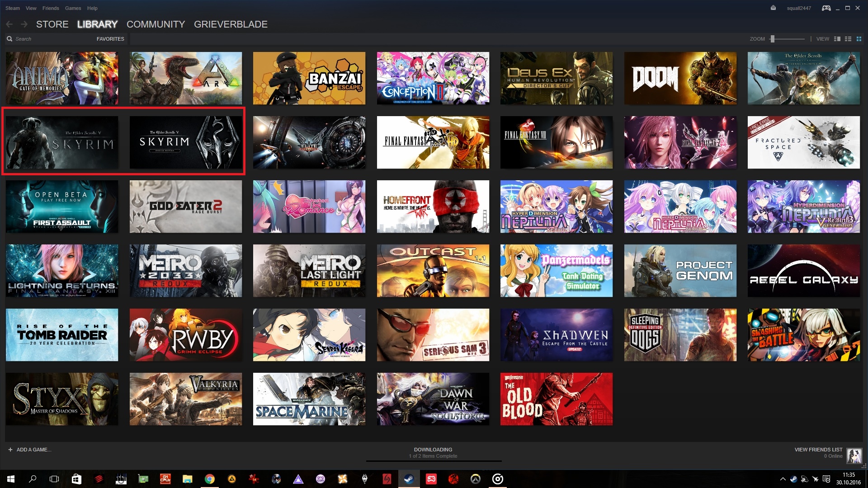This screenshot has height=488, width=868.
Task: Open the Help menu
Action: point(92,8)
